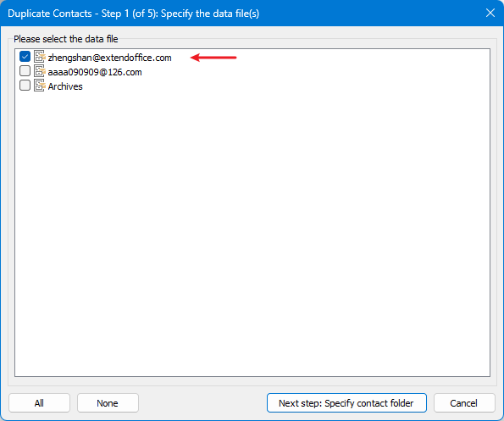Click the 'Please select the data file' label
Screen dimensions: 504x421
66,39
